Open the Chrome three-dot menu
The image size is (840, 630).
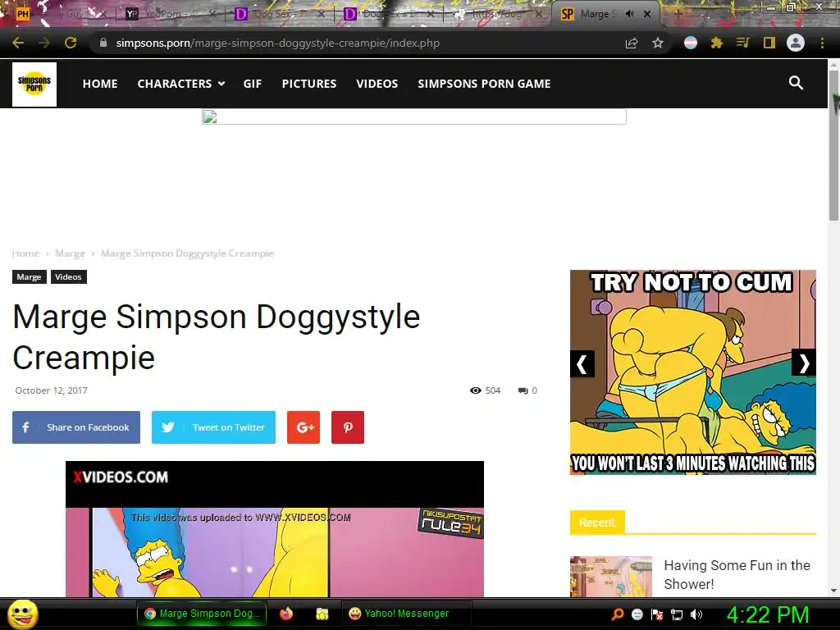(822, 43)
